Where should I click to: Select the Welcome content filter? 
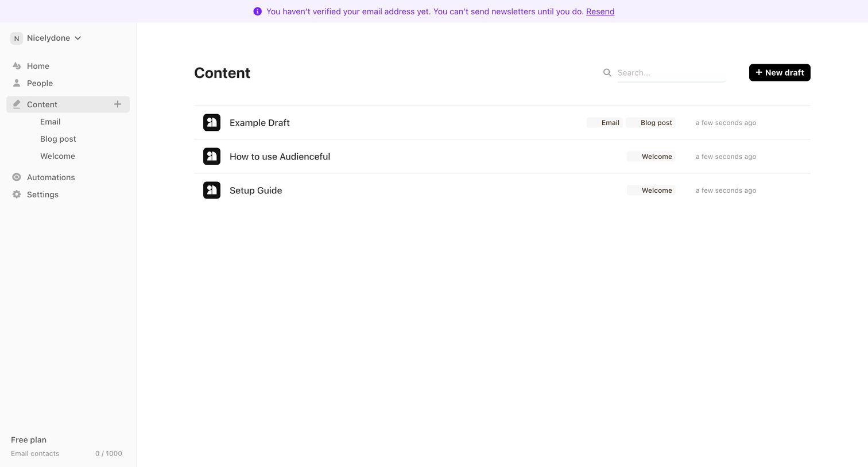click(x=57, y=156)
